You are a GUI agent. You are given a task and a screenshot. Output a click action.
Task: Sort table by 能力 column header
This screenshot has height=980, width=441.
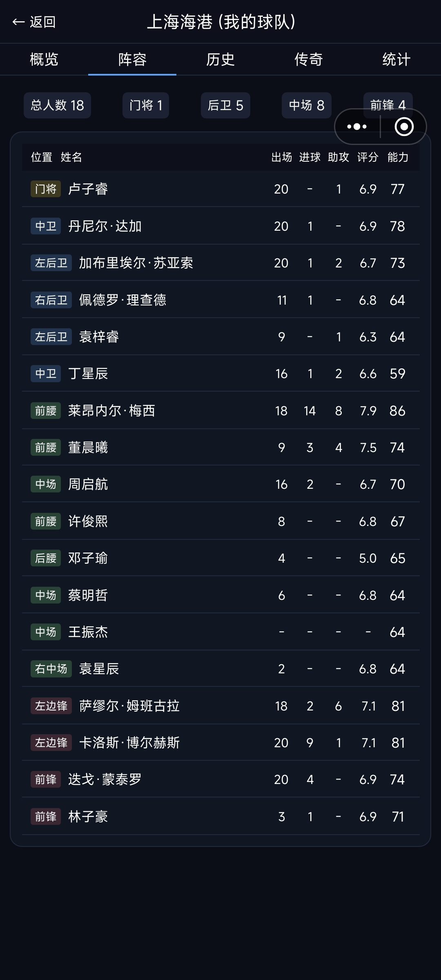pyautogui.click(x=398, y=157)
